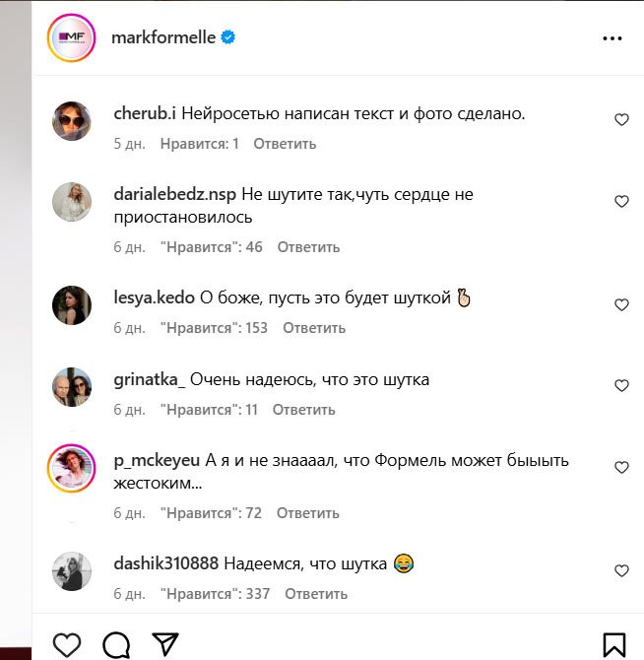
Task: Like cherub.i's comment
Action: pyautogui.click(x=621, y=120)
